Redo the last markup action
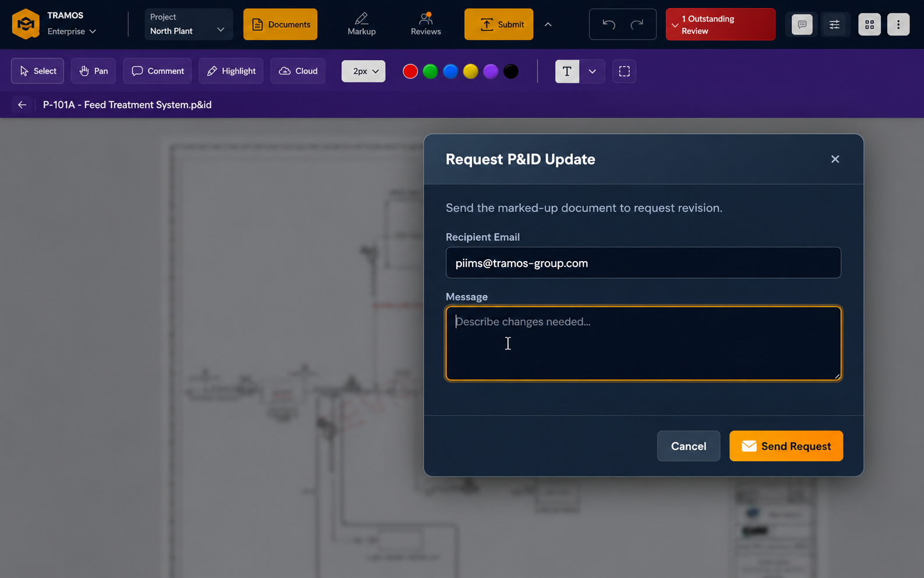924x578 pixels. click(x=637, y=24)
